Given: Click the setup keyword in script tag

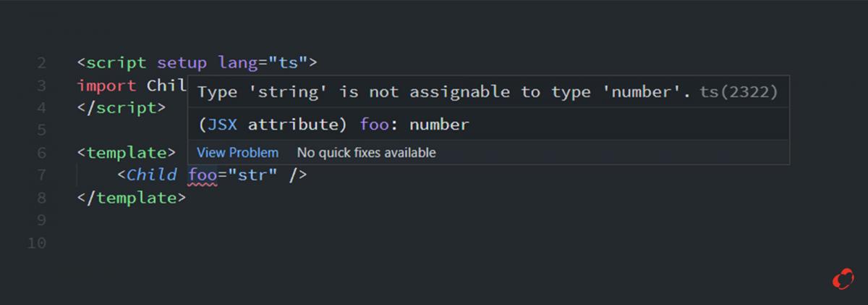Looking at the screenshot, I should click(182, 63).
